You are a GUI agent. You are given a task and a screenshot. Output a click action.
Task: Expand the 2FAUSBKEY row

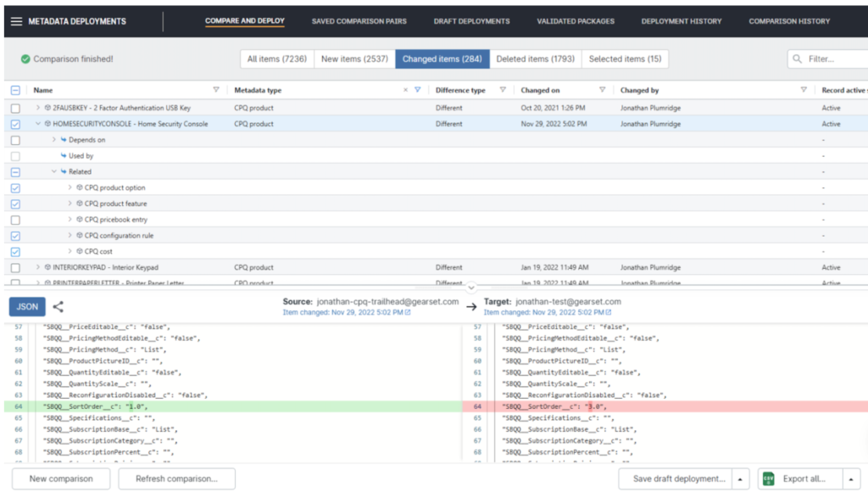[x=37, y=108]
